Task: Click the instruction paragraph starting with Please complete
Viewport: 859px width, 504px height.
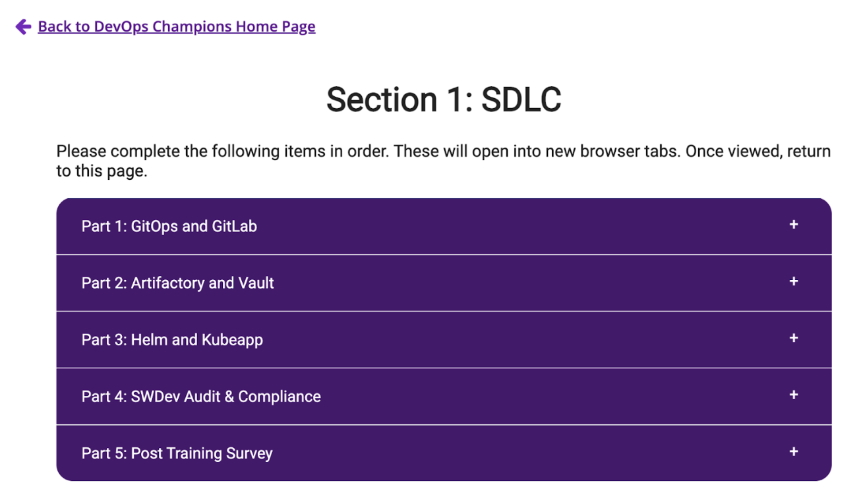Action: click(444, 161)
